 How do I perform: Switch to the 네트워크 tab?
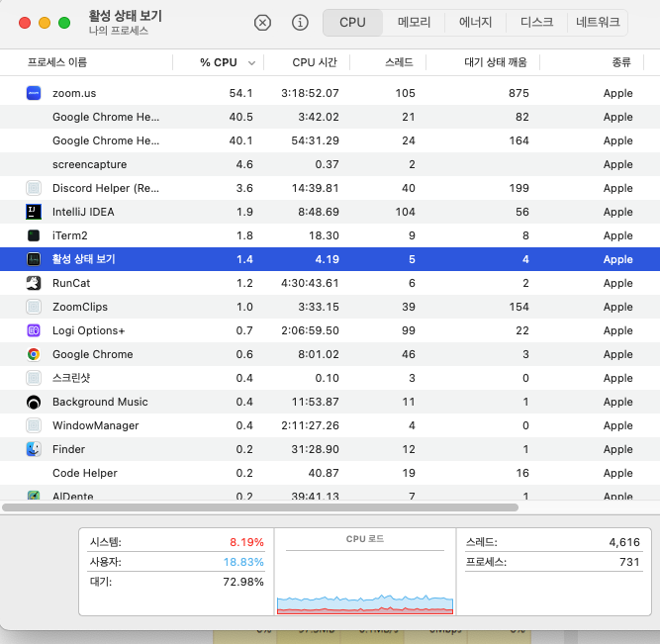[598, 23]
